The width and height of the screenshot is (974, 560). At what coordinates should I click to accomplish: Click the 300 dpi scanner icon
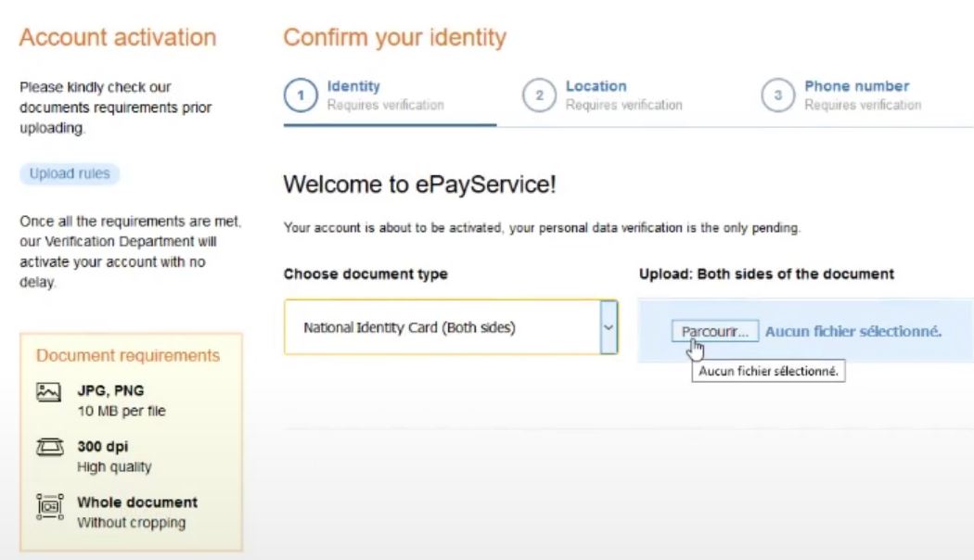(50, 447)
